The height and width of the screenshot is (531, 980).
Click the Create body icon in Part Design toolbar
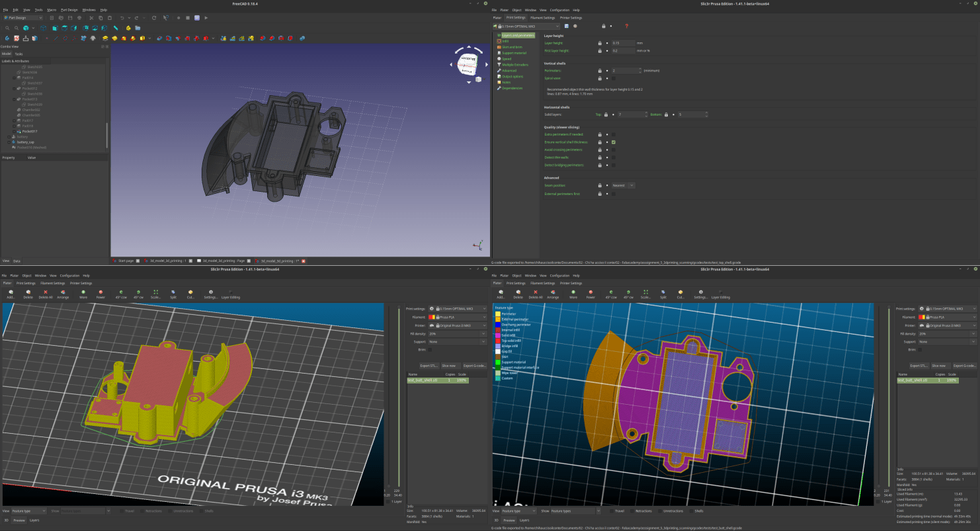tap(7, 38)
